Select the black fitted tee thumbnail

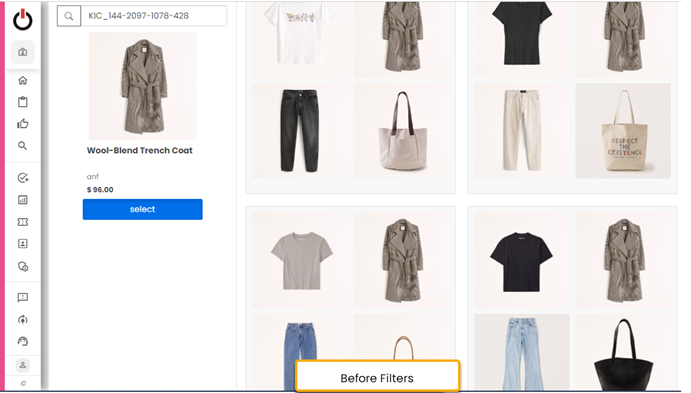click(x=522, y=39)
